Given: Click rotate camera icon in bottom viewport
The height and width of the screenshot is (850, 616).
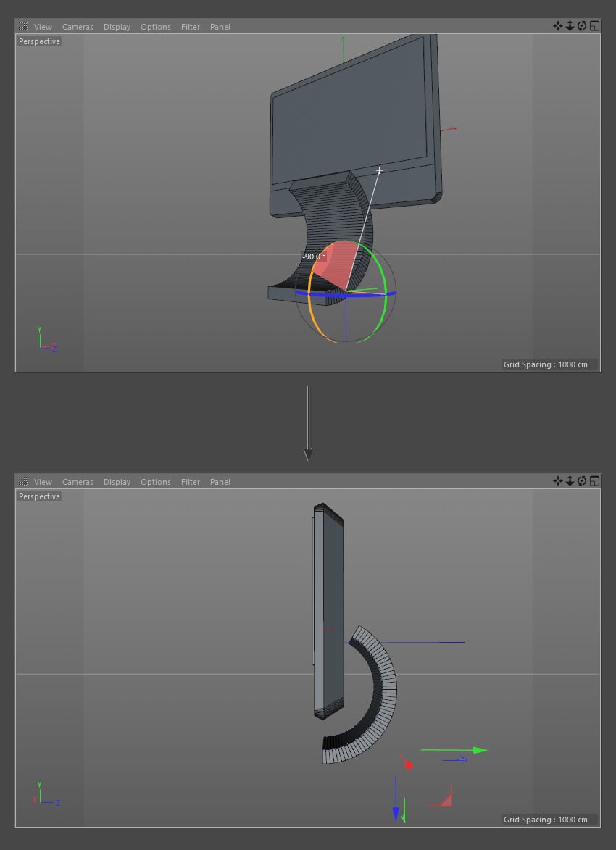Looking at the screenshot, I should pos(582,480).
